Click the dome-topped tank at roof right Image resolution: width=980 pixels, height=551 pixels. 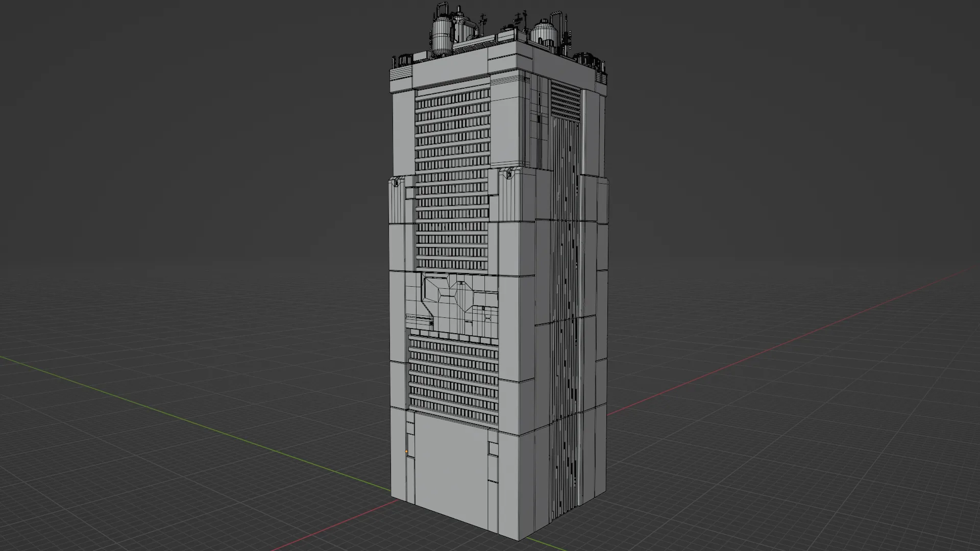pos(544,31)
